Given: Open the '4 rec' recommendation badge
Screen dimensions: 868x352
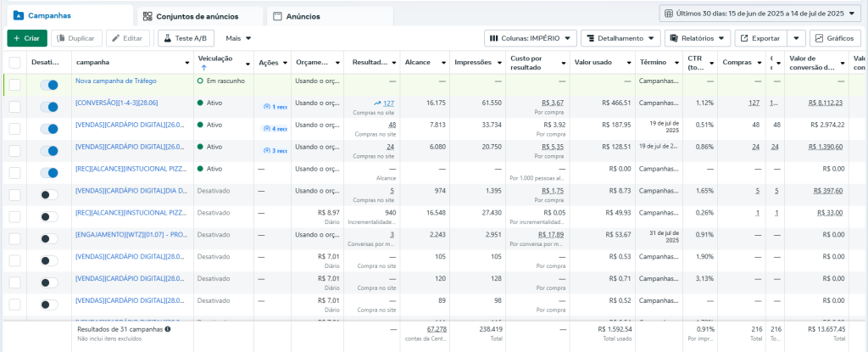Looking at the screenshot, I should (x=275, y=129).
